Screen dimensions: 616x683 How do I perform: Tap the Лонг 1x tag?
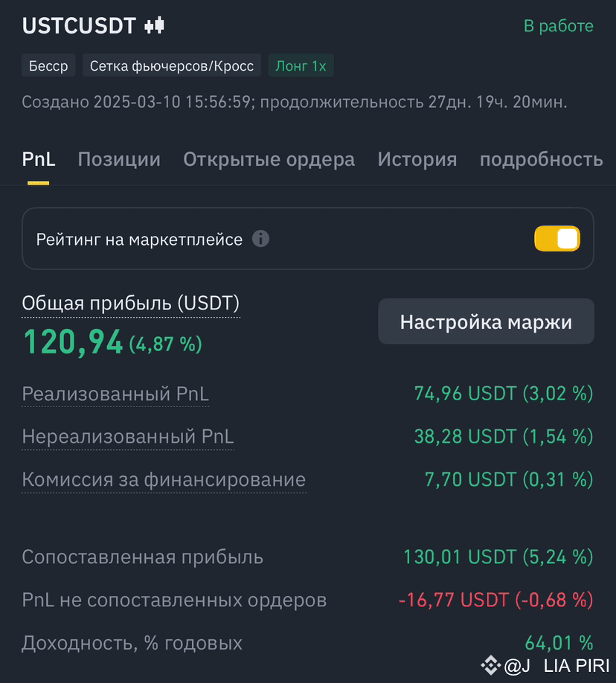pyautogui.click(x=301, y=65)
